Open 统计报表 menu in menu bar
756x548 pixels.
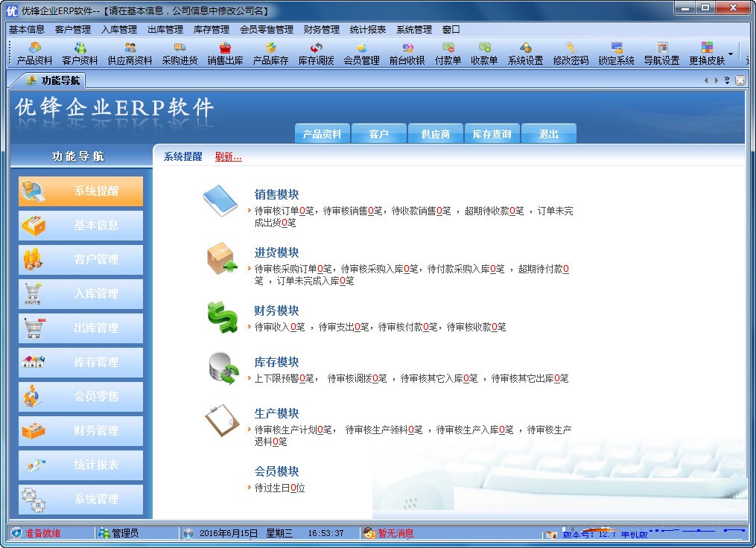coord(367,29)
